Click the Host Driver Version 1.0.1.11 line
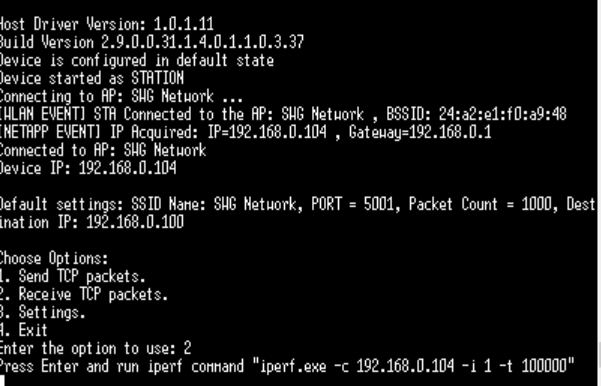This screenshot has height=386, width=601. tap(107, 25)
